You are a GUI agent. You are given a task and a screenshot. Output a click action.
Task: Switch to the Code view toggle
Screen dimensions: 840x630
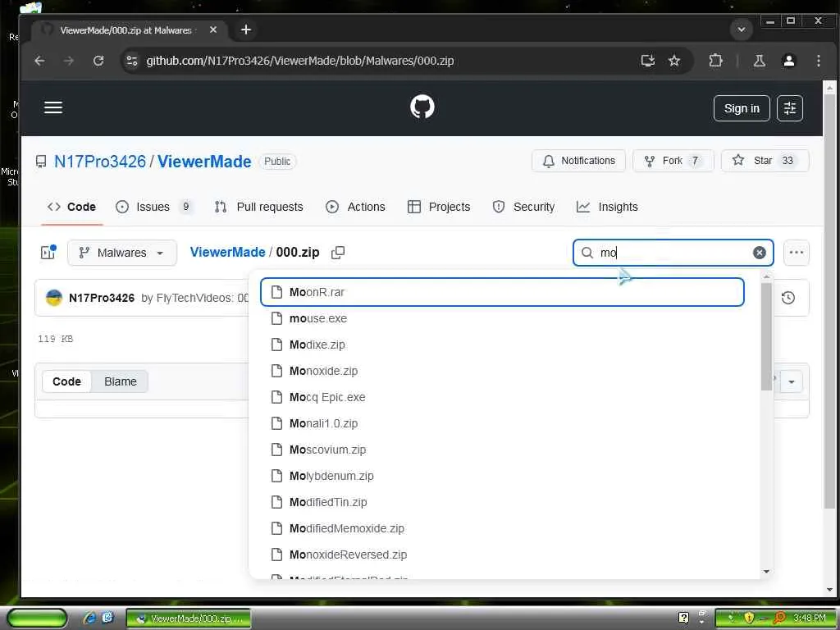click(66, 381)
